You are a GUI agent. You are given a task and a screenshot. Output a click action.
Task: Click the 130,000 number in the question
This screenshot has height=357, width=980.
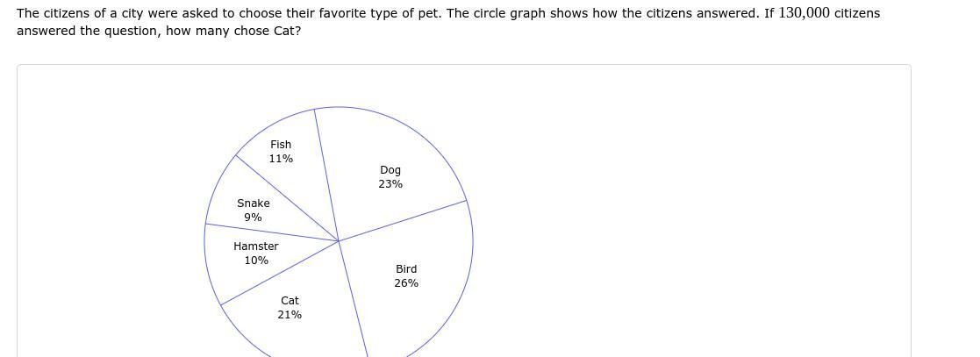point(803,13)
